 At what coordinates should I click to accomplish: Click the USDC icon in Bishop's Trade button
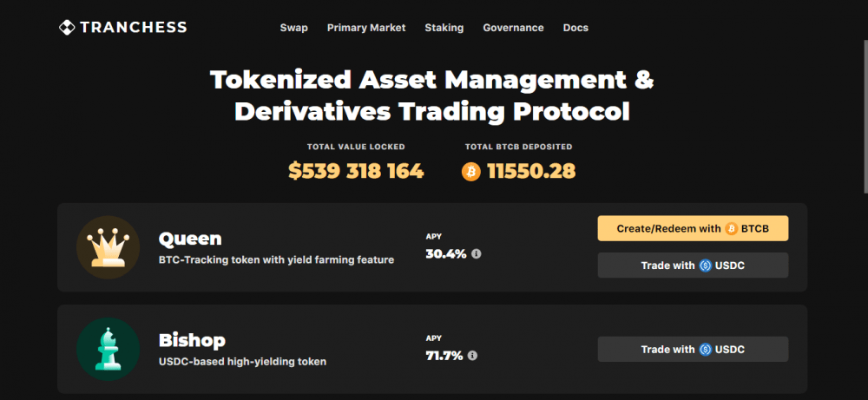click(705, 350)
